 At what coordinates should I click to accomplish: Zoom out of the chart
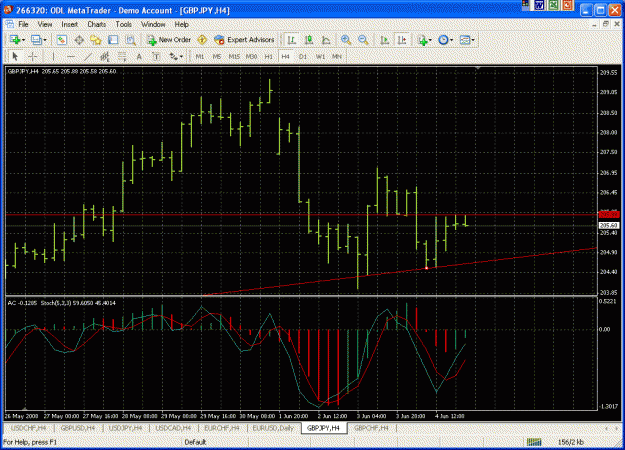point(363,40)
